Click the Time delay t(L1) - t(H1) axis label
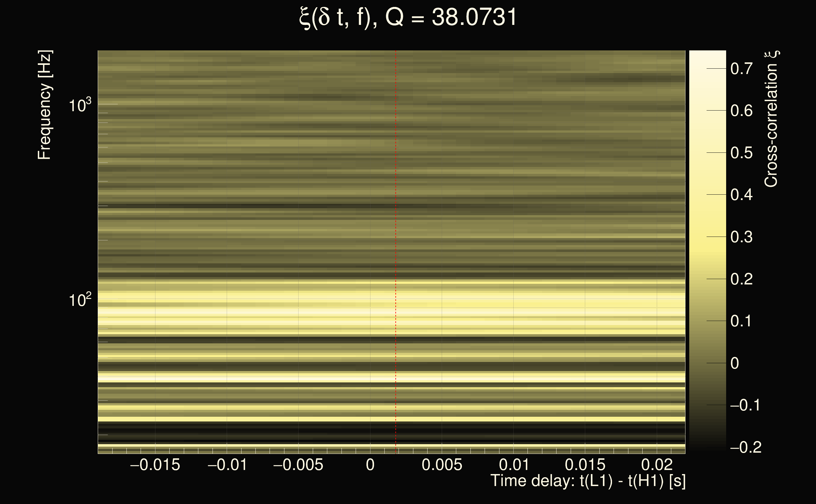This screenshot has height=504, width=816. [588, 481]
